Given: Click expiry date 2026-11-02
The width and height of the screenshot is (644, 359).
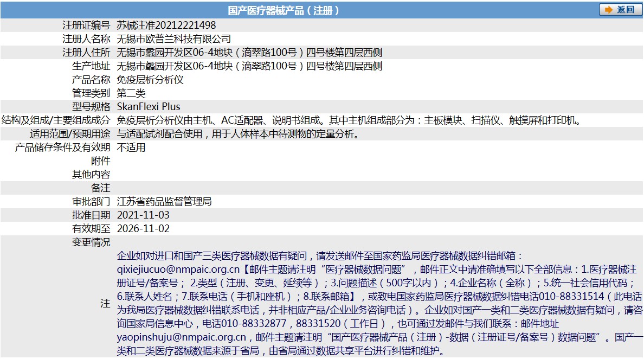Looking at the screenshot, I should (x=143, y=229).
